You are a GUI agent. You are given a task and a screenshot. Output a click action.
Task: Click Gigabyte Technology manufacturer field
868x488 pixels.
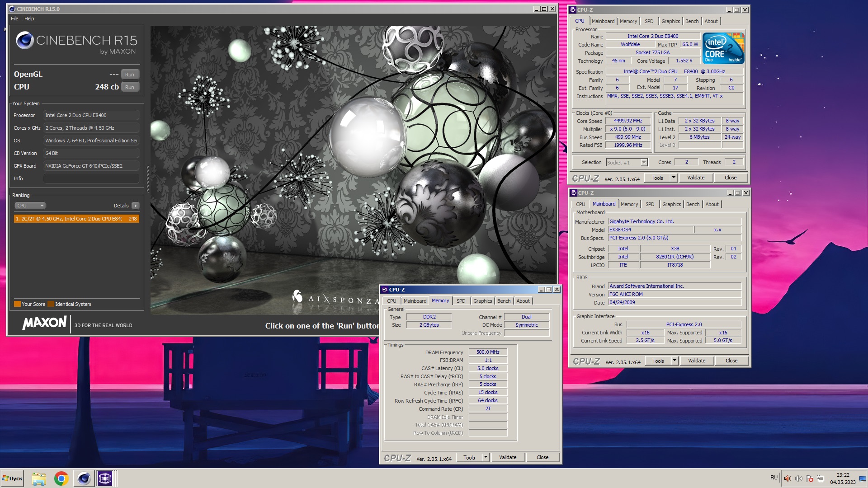coord(675,221)
